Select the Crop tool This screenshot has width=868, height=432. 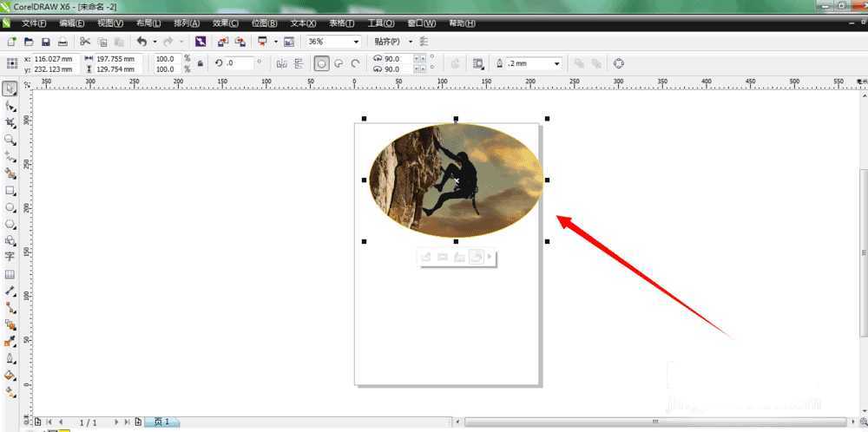10,122
